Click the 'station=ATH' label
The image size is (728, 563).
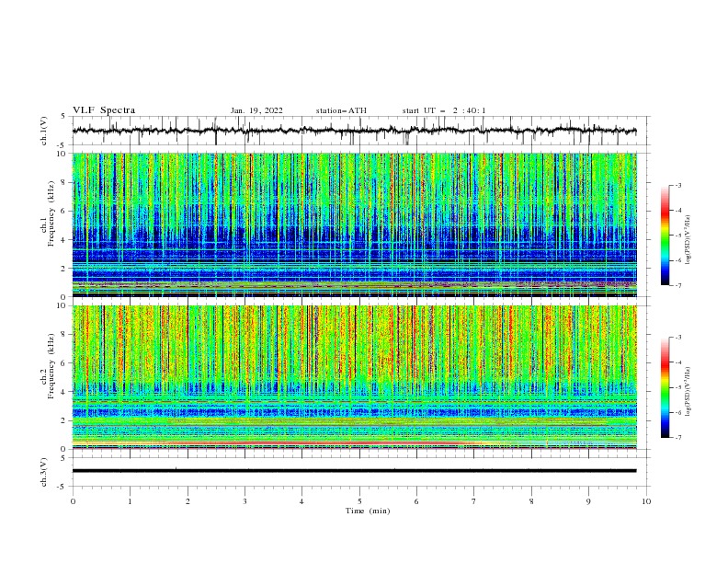click(341, 110)
